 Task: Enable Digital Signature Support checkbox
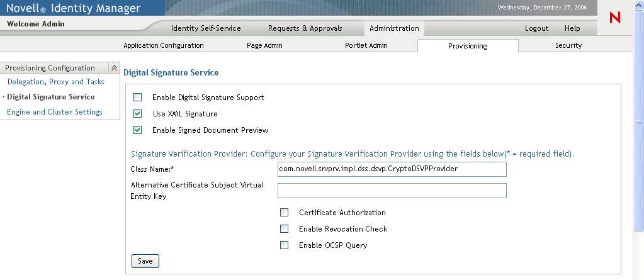pos(138,98)
